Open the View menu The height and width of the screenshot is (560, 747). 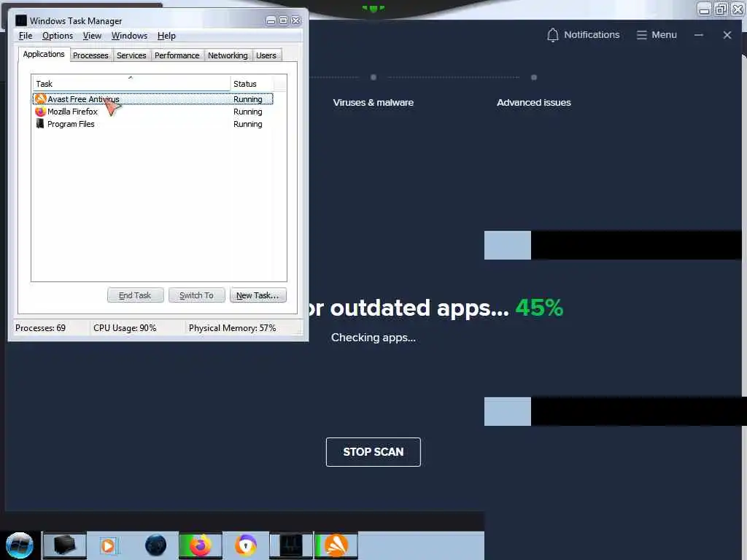pyautogui.click(x=92, y=36)
